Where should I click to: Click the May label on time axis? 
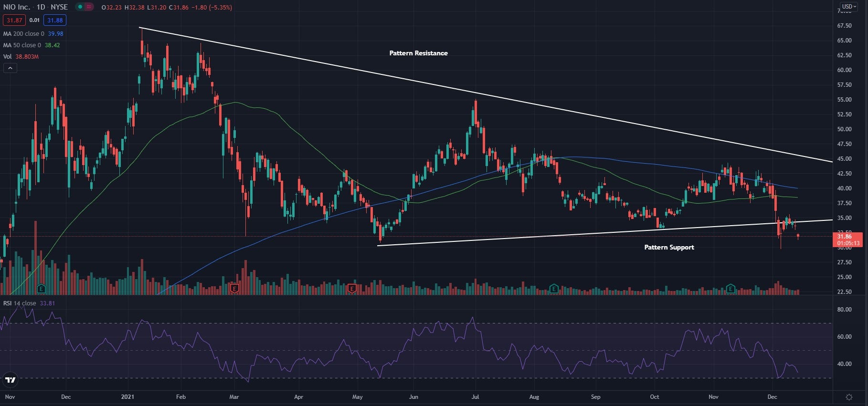tap(358, 397)
